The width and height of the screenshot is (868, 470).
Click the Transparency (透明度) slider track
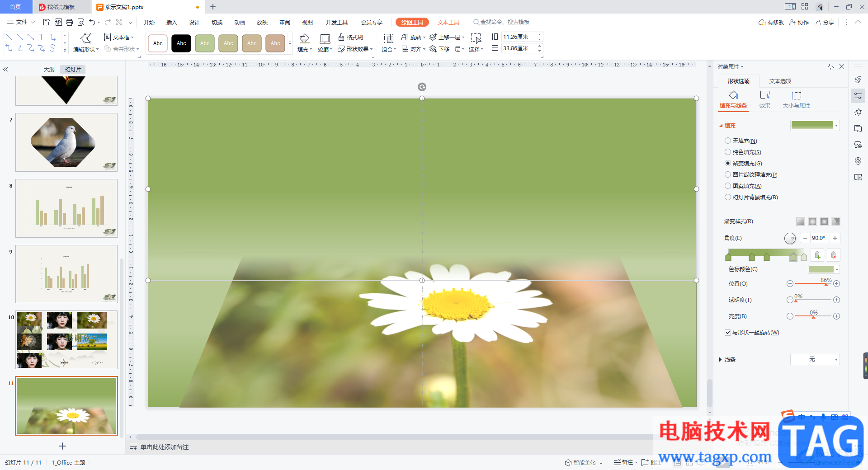(x=813, y=300)
